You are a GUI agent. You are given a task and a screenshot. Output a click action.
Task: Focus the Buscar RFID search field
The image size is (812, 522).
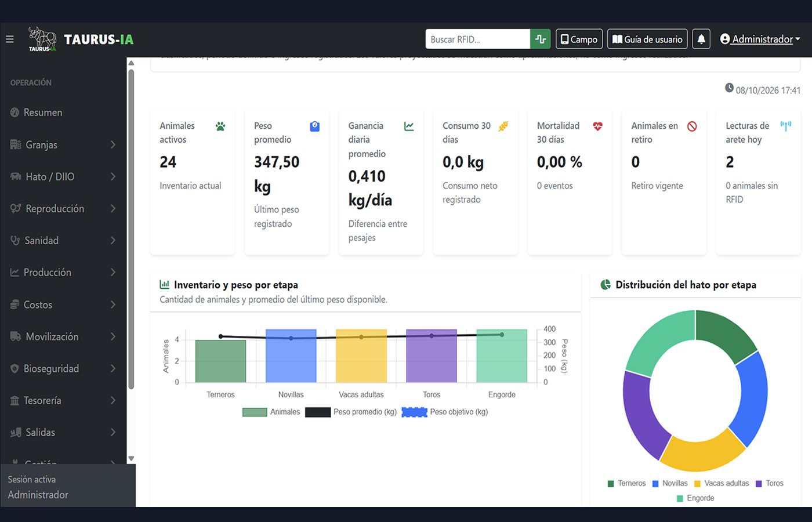pyautogui.click(x=478, y=39)
